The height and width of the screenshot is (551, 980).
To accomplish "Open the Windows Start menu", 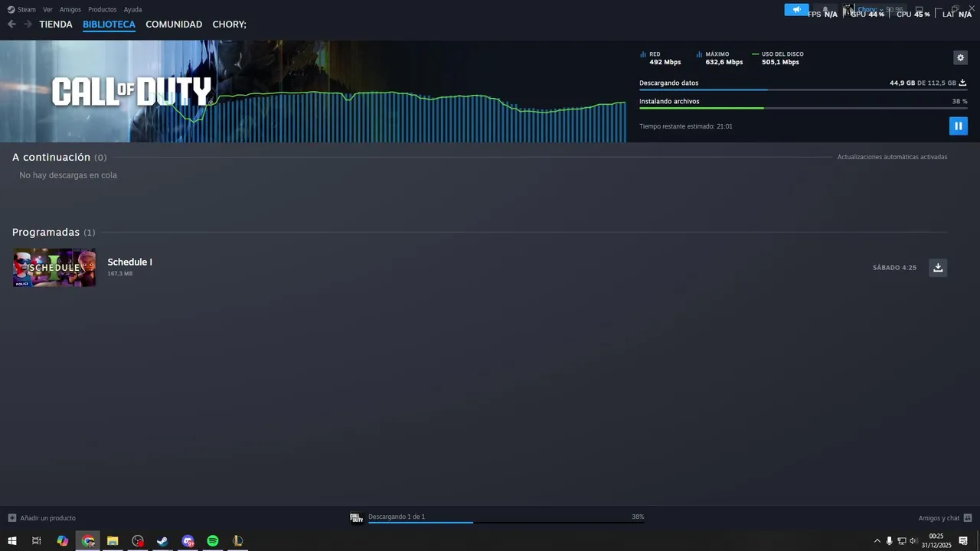I will [12, 541].
